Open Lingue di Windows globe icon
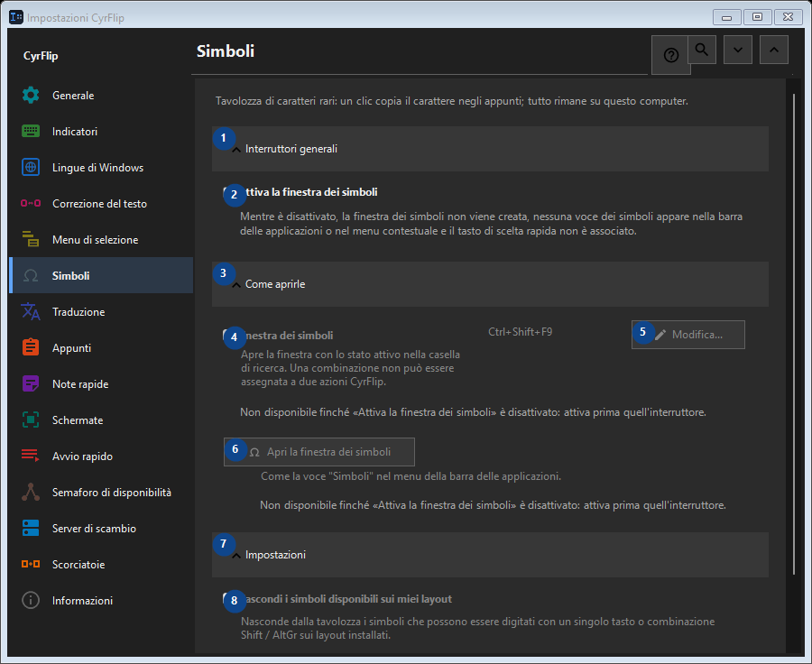 [x=31, y=168]
